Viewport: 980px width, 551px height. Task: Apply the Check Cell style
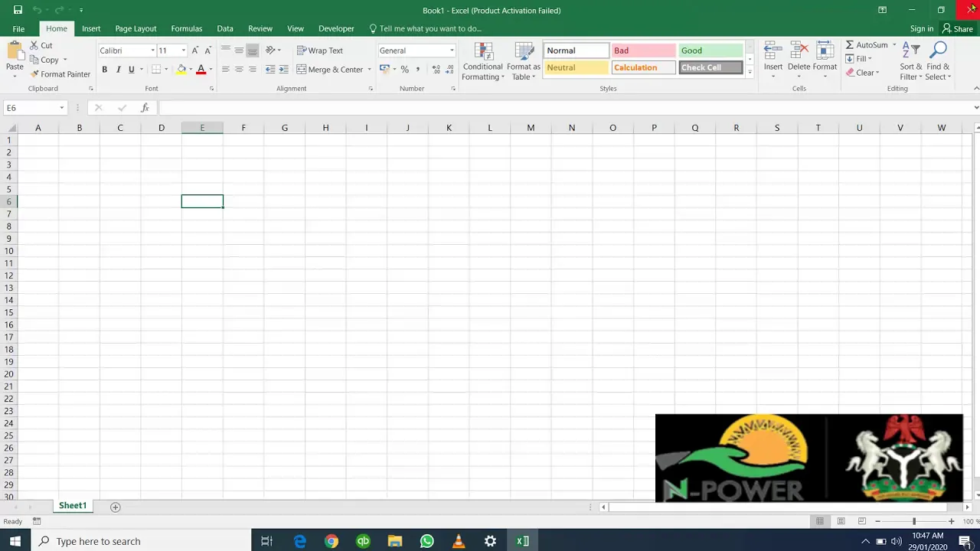point(710,67)
